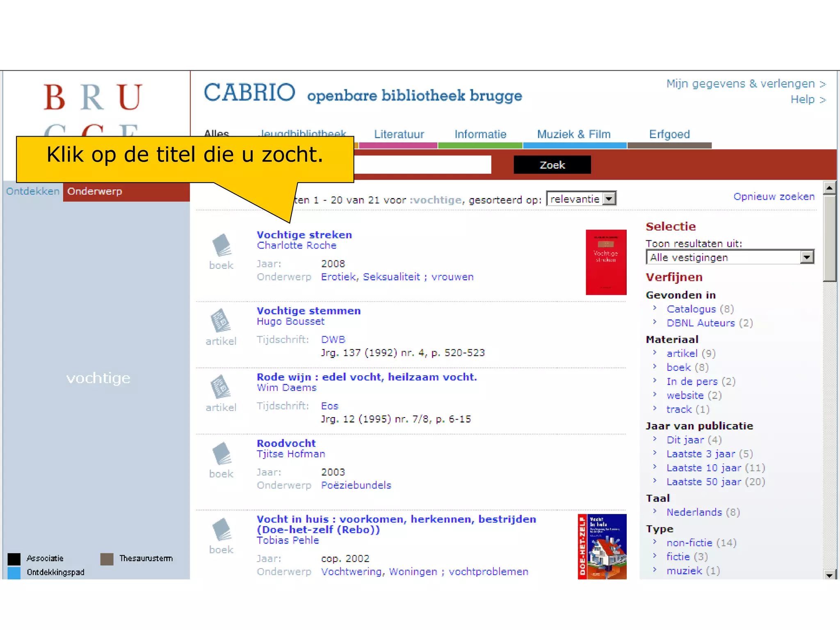This screenshot has height=630, width=840.
Task: Filter by Laatste 10 jaar (11)
Action: pyautogui.click(x=716, y=468)
